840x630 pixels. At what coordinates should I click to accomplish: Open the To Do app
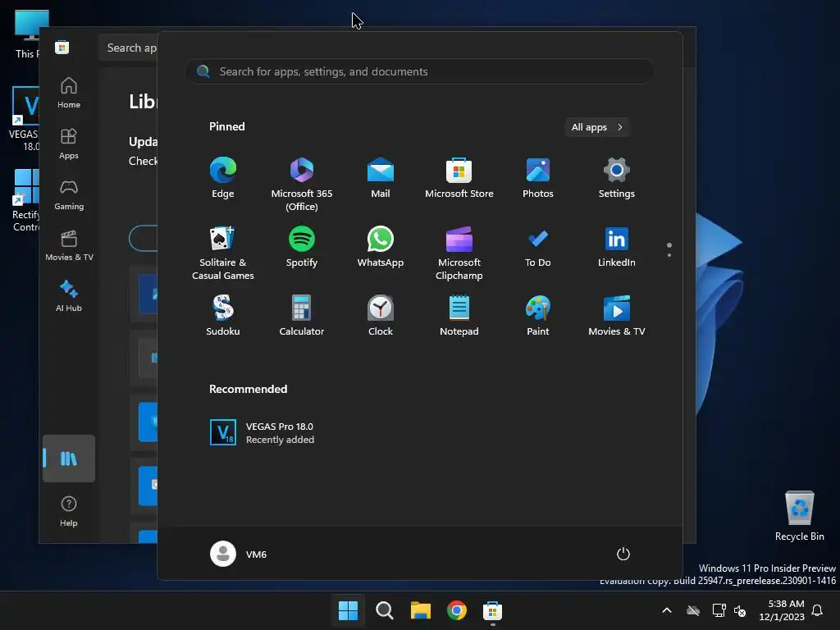[538, 247]
